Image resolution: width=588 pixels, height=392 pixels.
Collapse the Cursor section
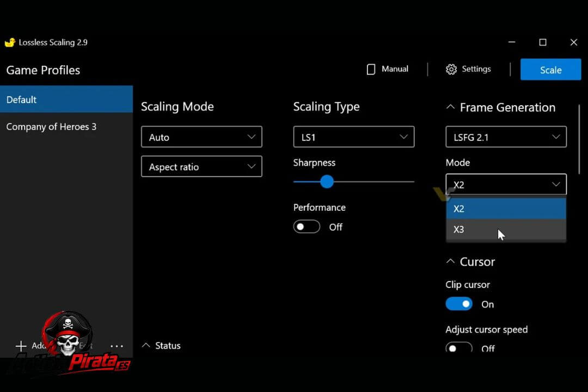(x=450, y=261)
